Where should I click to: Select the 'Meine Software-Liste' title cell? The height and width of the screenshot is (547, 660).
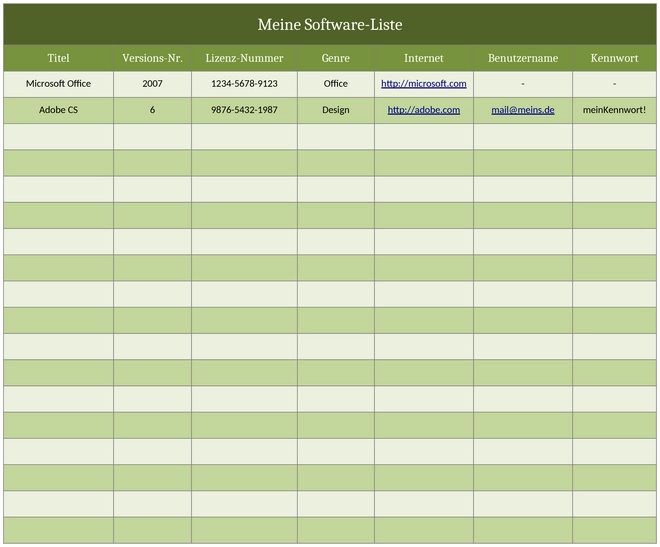[x=330, y=24]
